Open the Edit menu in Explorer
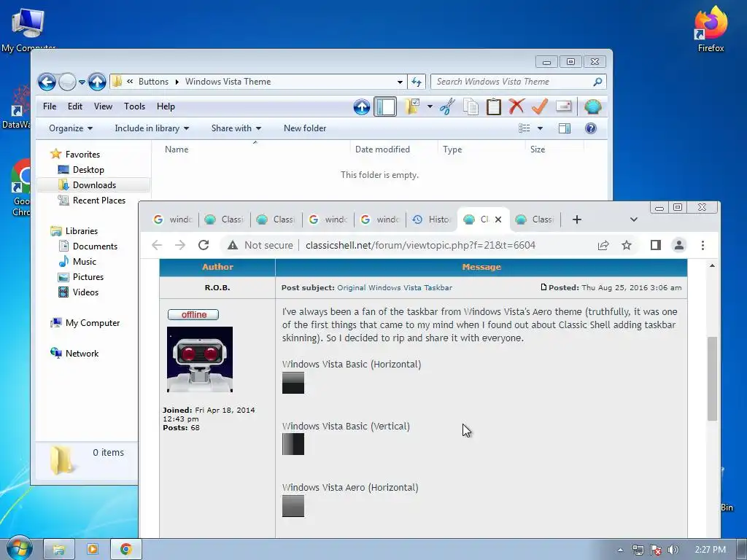Screen dimensions: 747x560 point(75,106)
